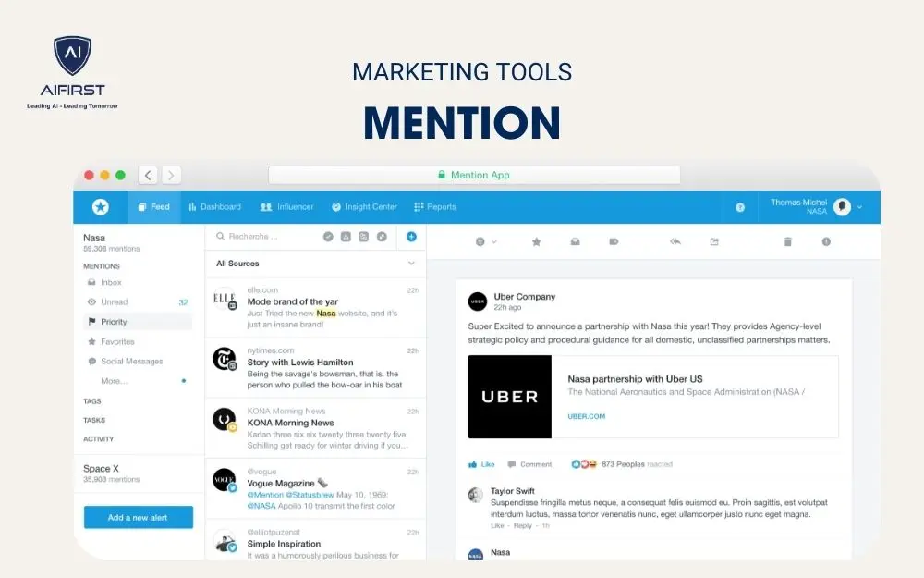Open the Feed tab
924x578 pixels.
click(154, 207)
